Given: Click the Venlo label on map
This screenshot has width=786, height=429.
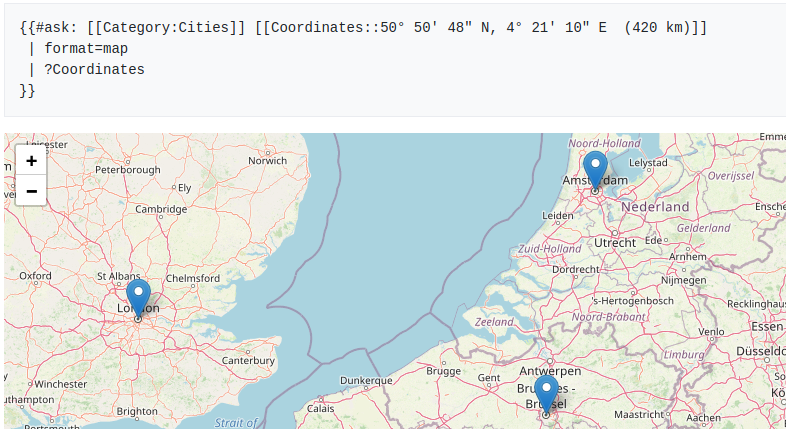Looking at the screenshot, I should tap(711, 332).
